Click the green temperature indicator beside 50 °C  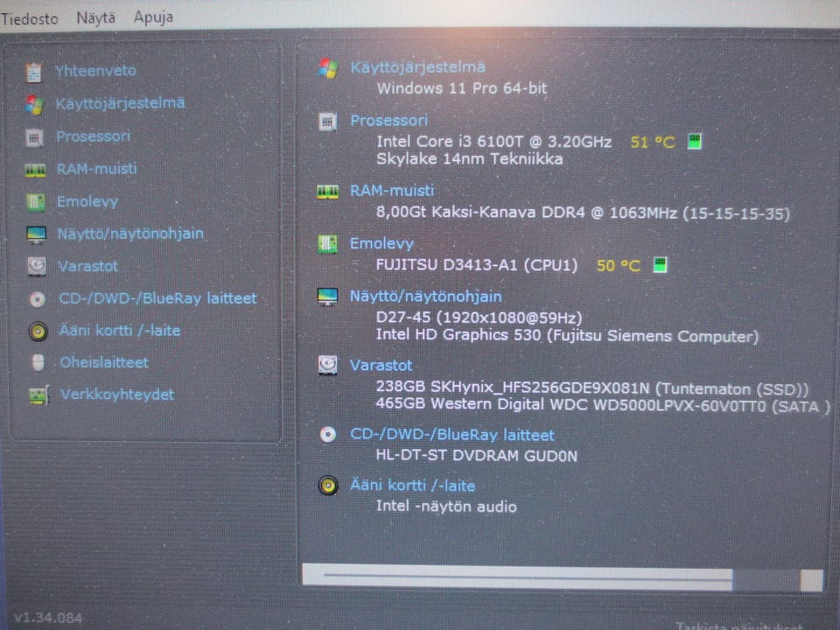point(660,264)
